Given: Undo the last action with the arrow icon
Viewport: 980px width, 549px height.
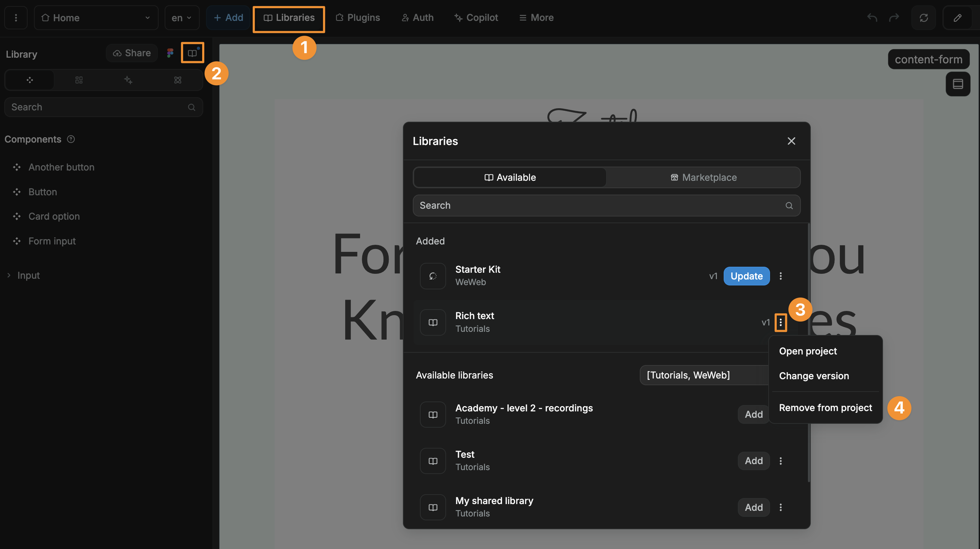Looking at the screenshot, I should pos(872,17).
